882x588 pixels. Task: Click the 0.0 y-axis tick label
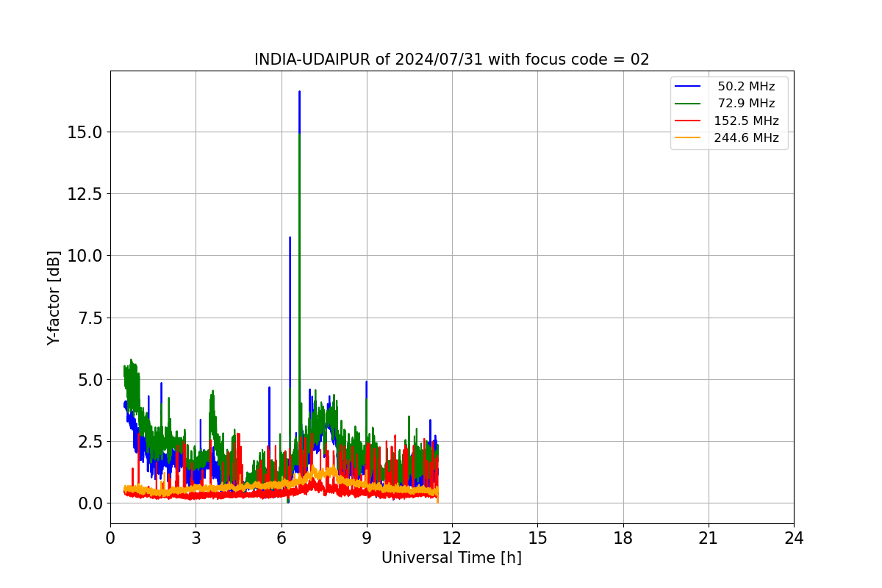(x=91, y=503)
